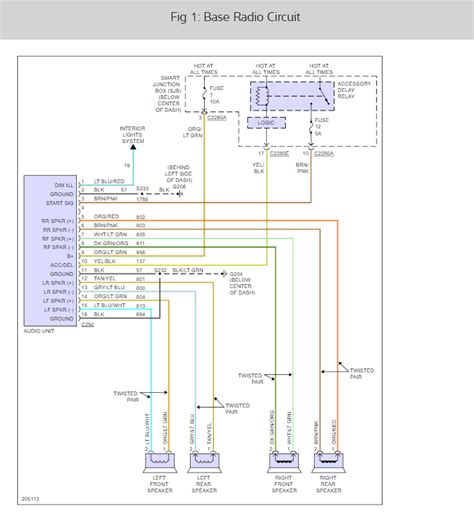Click the START SIG pin label

[60, 203]
